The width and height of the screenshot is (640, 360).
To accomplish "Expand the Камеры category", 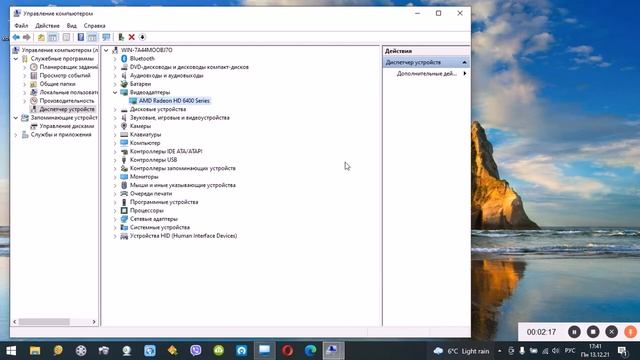I will pos(115,126).
